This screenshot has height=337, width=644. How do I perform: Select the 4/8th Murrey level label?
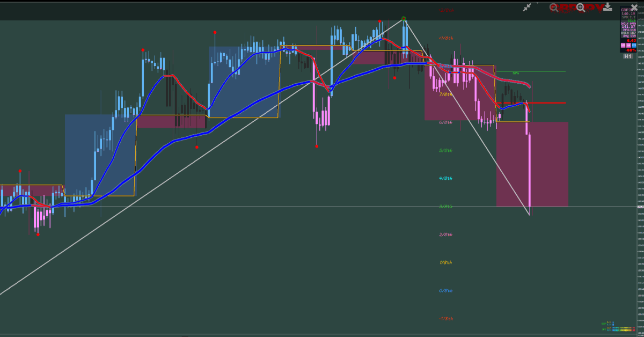(446, 178)
